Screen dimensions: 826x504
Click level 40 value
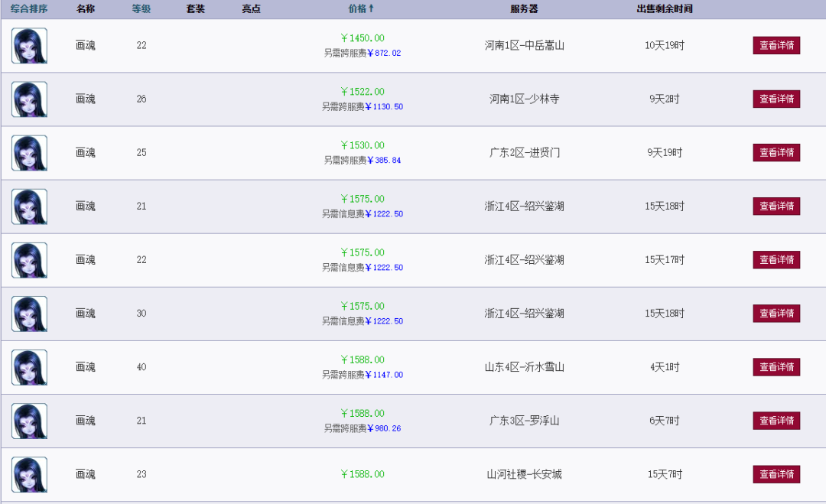pos(141,367)
